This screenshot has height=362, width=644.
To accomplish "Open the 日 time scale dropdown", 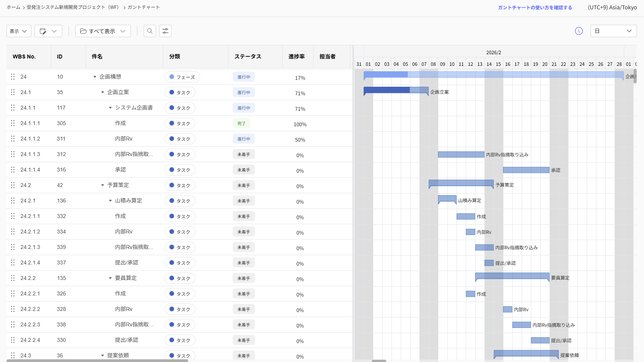I will [x=613, y=31].
